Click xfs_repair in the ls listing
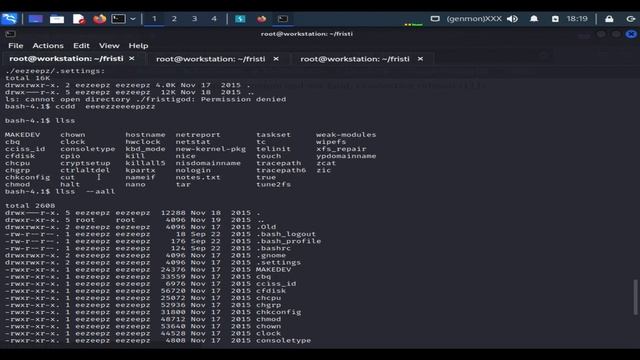640x360 pixels. 341,149
